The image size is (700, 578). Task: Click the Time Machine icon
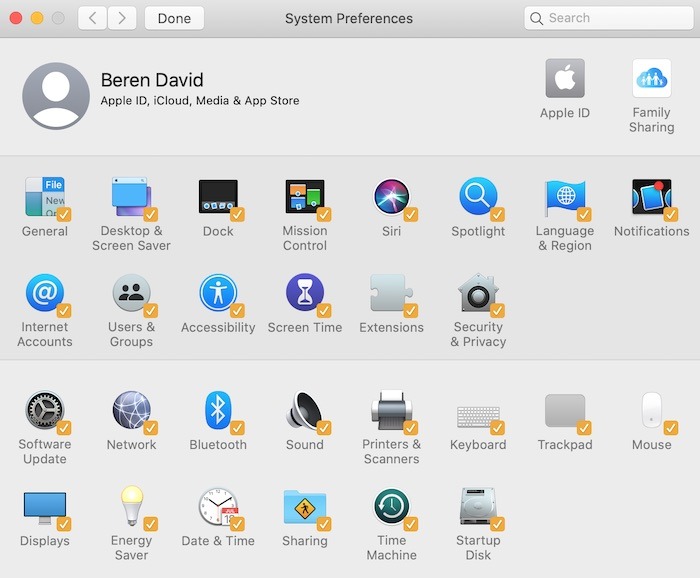click(392, 506)
